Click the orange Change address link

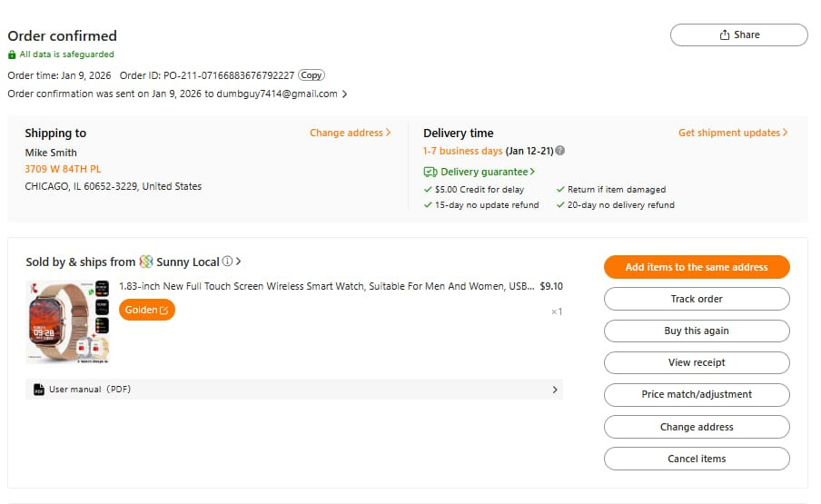click(350, 133)
